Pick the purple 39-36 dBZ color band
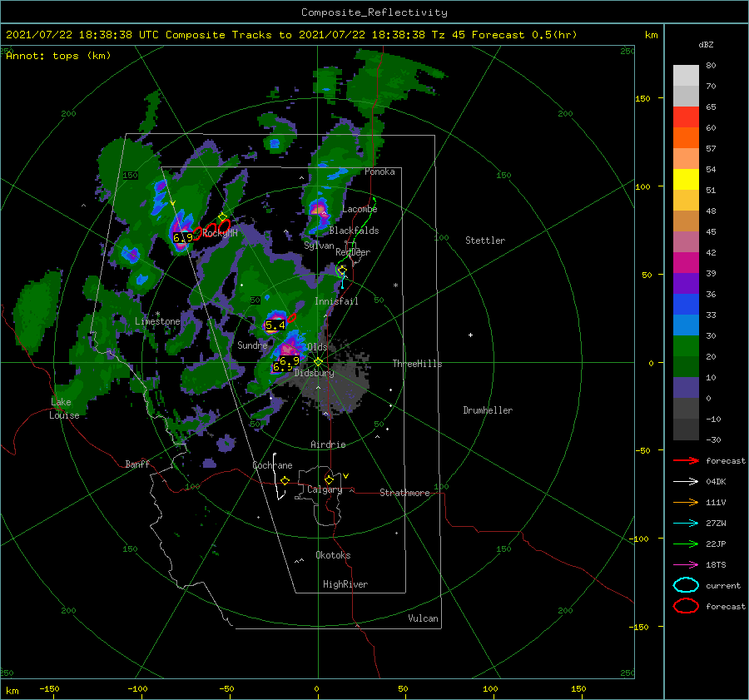The width and height of the screenshot is (749, 700). (x=686, y=283)
